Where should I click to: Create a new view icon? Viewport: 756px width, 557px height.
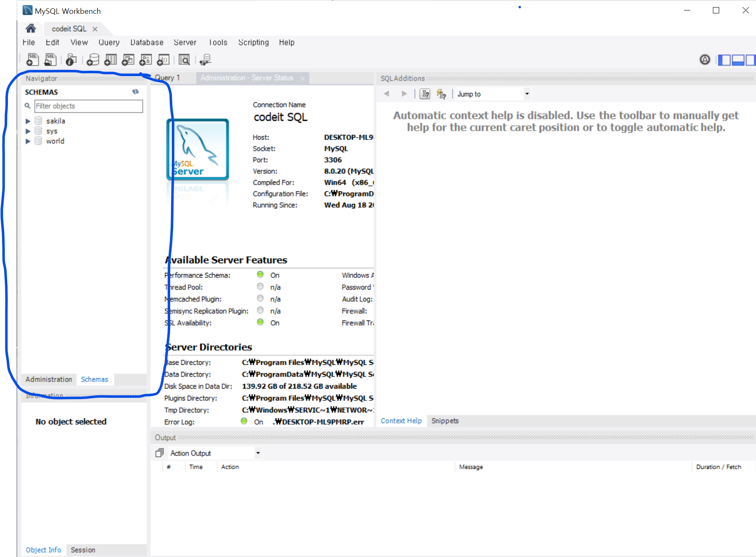tap(128, 60)
